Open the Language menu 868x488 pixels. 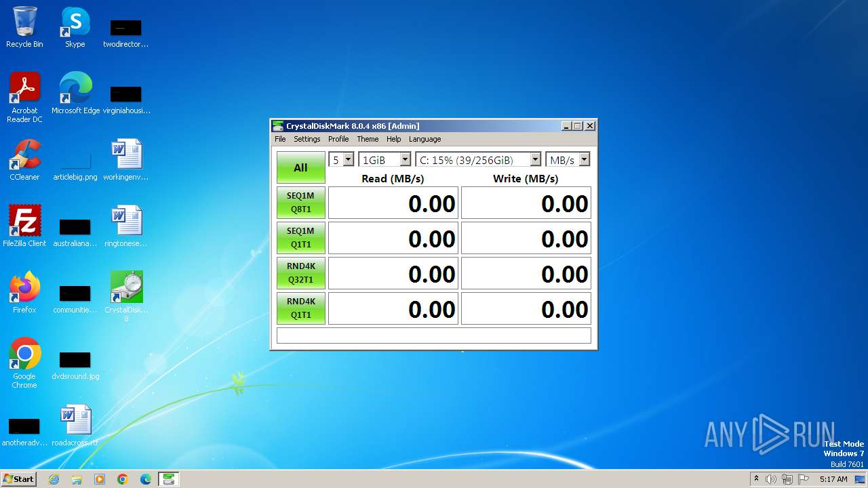(425, 139)
